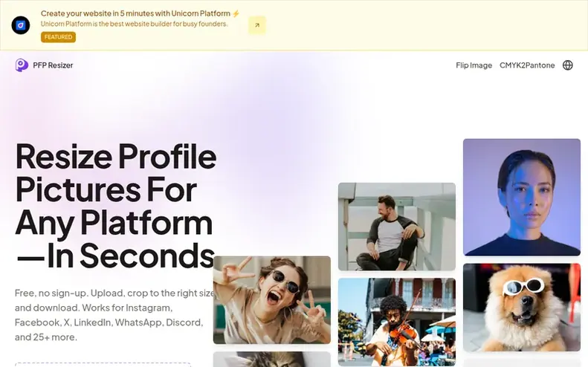Click the banner title about Unicorn Platform
Screen dimensions: 588x367
coord(140,13)
